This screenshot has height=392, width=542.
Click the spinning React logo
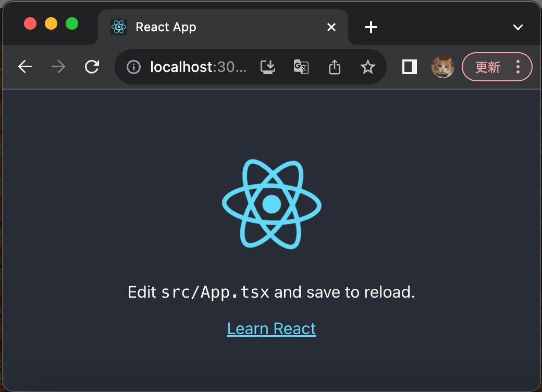272,204
